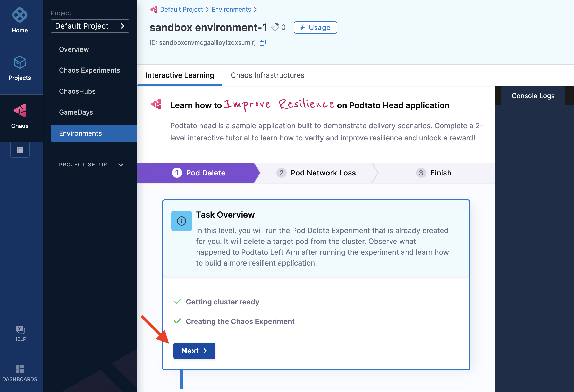Select the Chaos module icon
The height and width of the screenshot is (392, 574).
point(20,111)
